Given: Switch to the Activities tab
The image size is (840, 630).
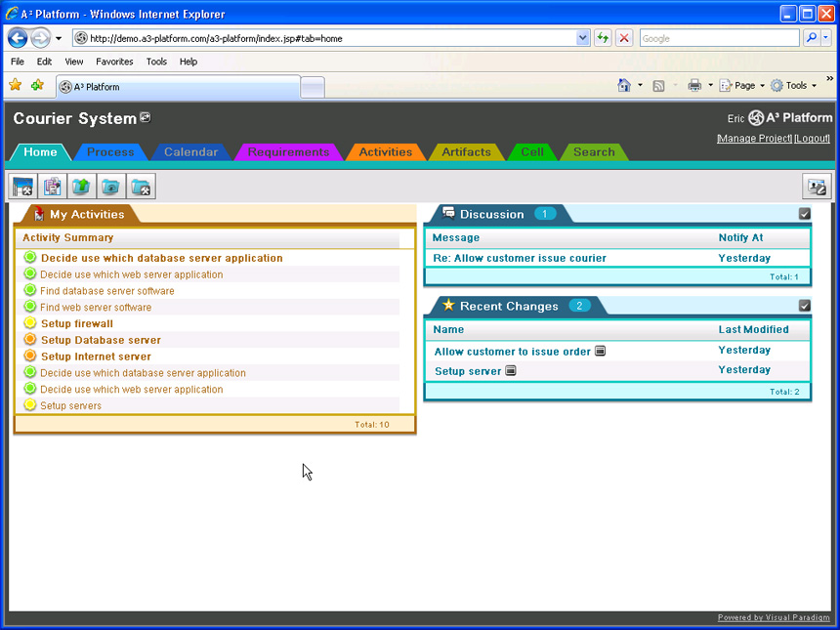Looking at the screenshot, I should click(x=386, y=152).
